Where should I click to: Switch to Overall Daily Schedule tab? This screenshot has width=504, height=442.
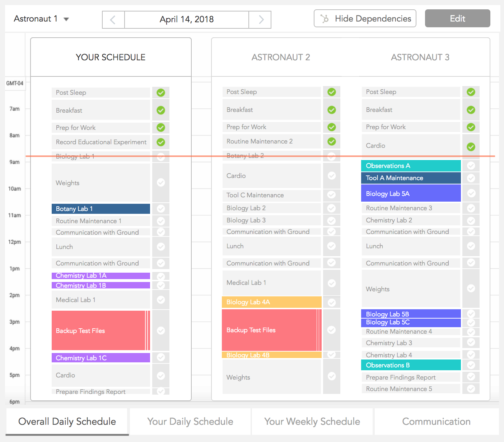(67, 422)
